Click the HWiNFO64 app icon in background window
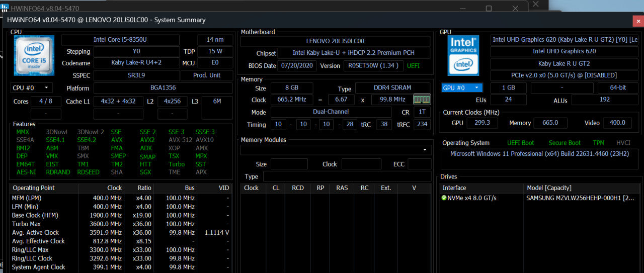Viewport: 644px width, 273px height. pyautogui.click(x=5, y=9)
